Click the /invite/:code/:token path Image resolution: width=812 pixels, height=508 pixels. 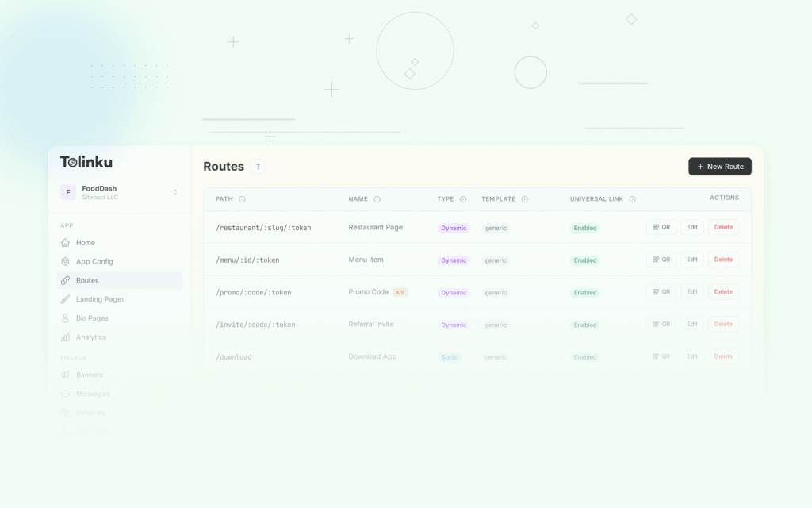click(x=256, y=325)
